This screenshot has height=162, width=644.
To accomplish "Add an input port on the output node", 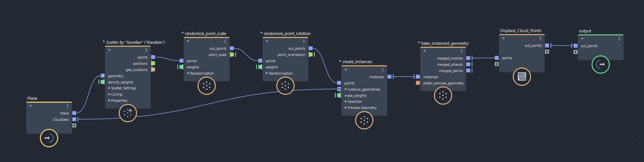I will 576,52.
